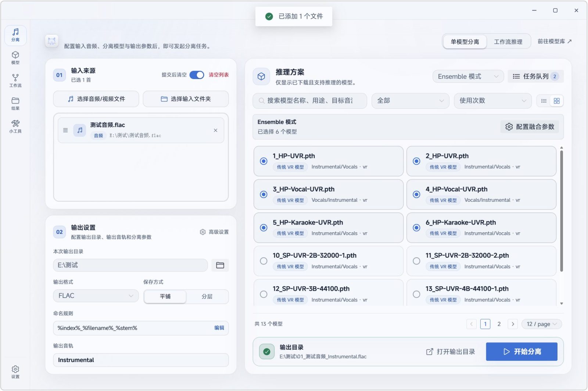Image resolution: width=588 pixels, height=391 pixels.
Task: Choose 平铺 save mode
Action: [165, 297]
